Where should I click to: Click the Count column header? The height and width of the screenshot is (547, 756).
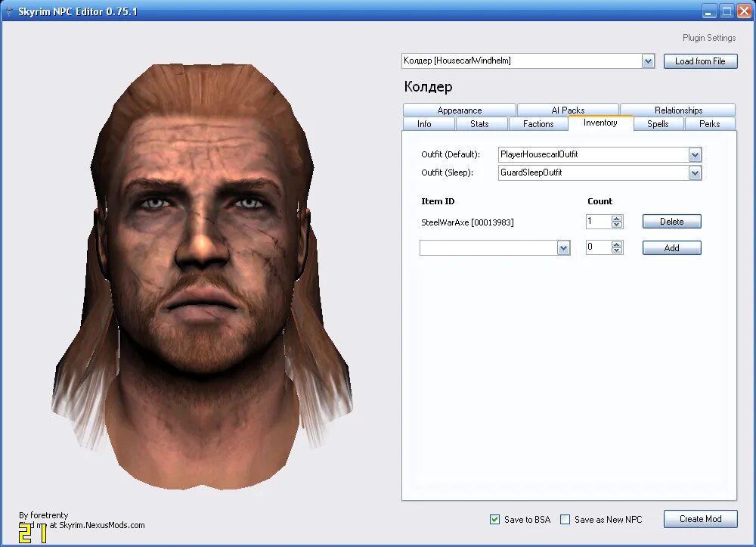pyautogui.click(x=600, y=202)
